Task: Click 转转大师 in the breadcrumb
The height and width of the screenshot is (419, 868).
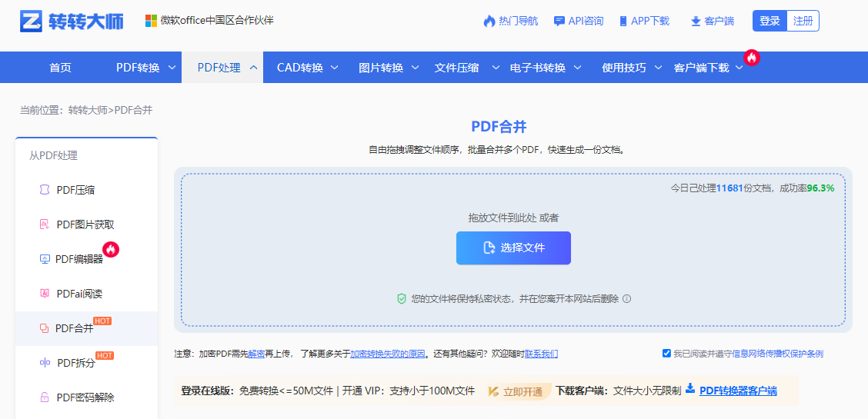Action: pyautogui.click(x=88, y=110)
